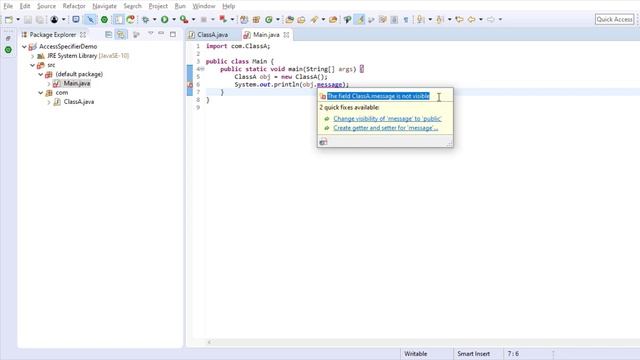Select the (default package) tree item
The image size is (640, 360).
pyautogui.click(x=79, y=74)
